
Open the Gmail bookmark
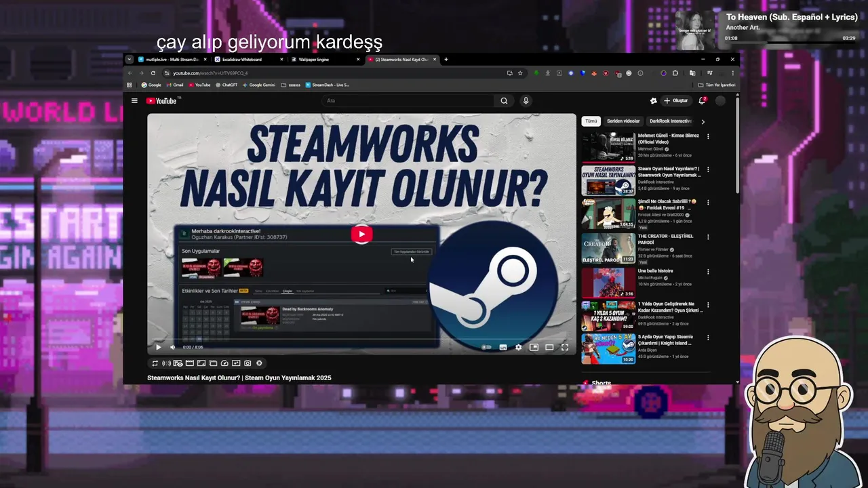pyautogui.click(x=175, y=85)
